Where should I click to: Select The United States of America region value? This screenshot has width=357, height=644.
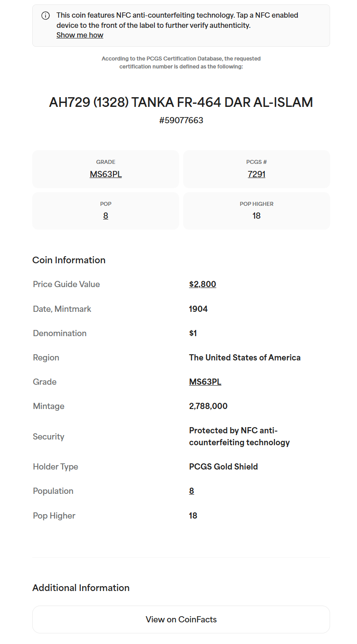(244, 357)
